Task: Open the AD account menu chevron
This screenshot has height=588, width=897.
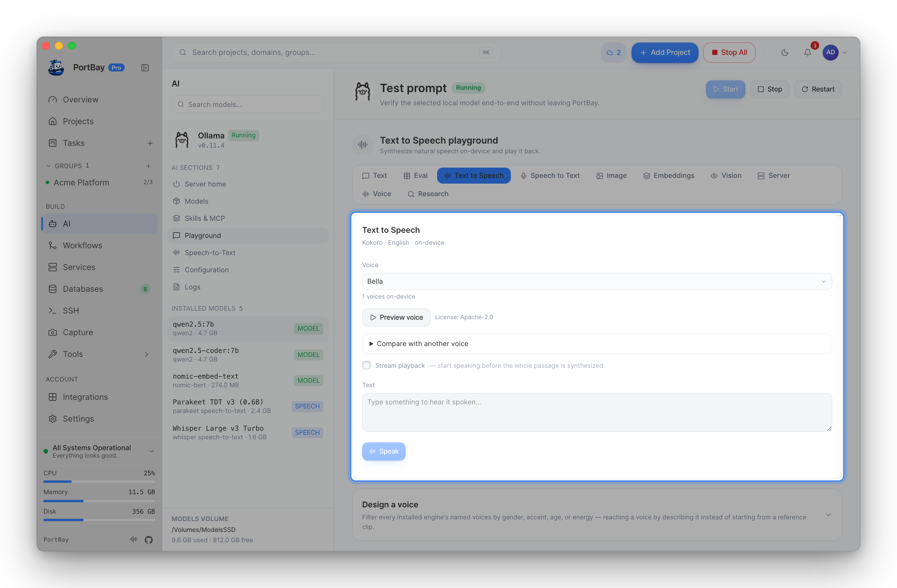Action: pos(845,53)
